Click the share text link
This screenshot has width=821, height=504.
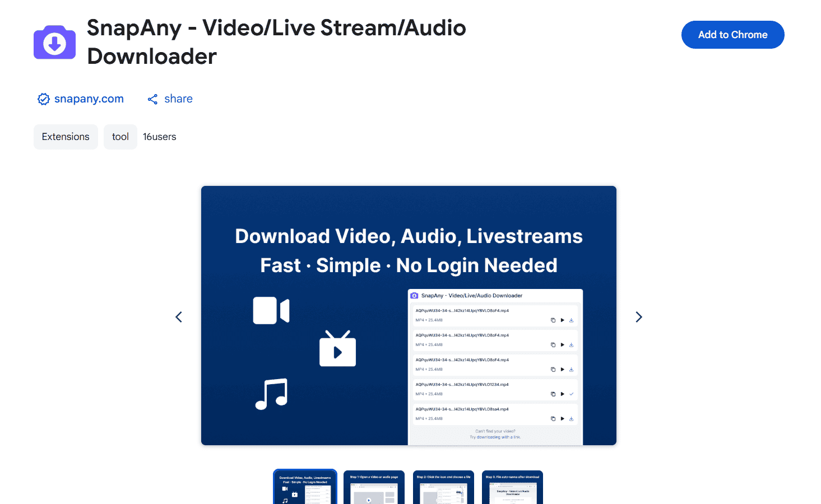coord(178,99)
